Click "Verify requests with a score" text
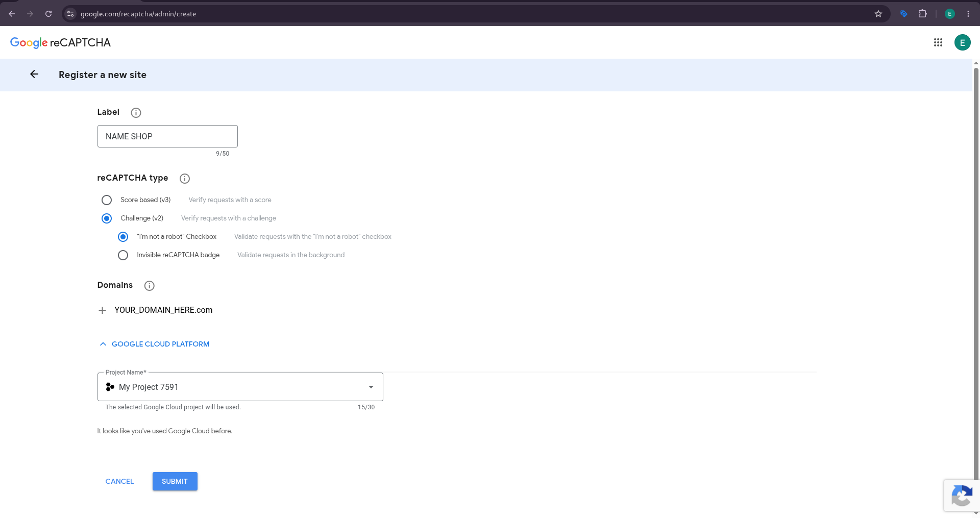 [230, 200]
